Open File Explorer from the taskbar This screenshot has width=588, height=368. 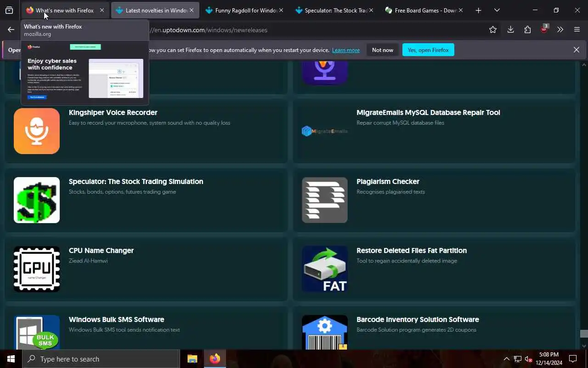(192, 359)
